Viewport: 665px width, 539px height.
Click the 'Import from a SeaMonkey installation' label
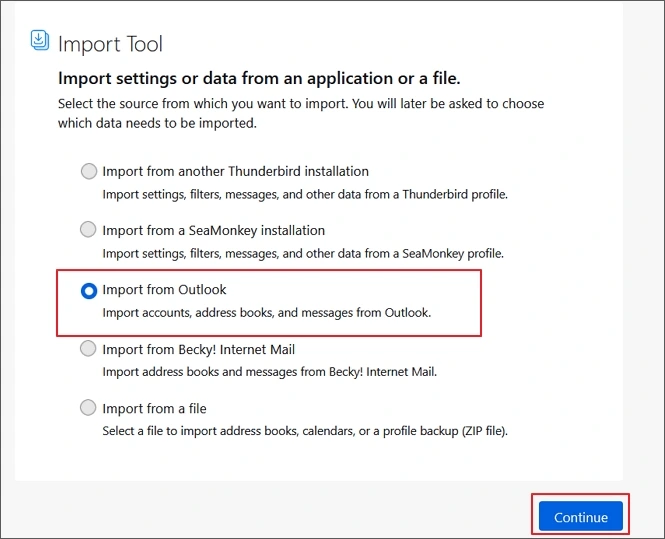click(x=213, y=230)
